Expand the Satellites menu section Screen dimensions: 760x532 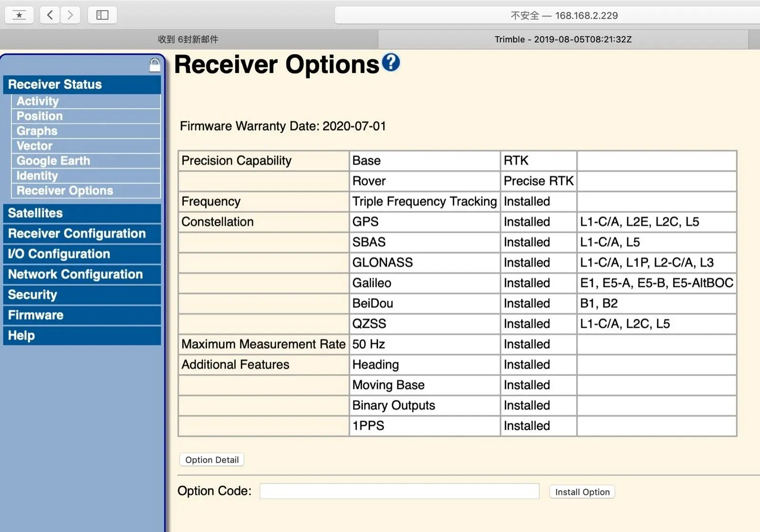[x=82, y=213]
